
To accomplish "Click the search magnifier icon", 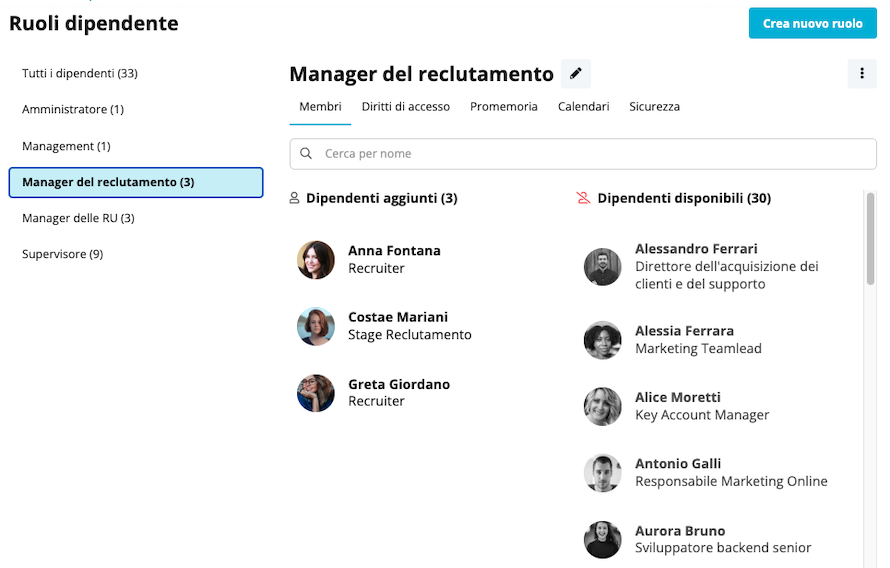I will click(x=306, y=154).
